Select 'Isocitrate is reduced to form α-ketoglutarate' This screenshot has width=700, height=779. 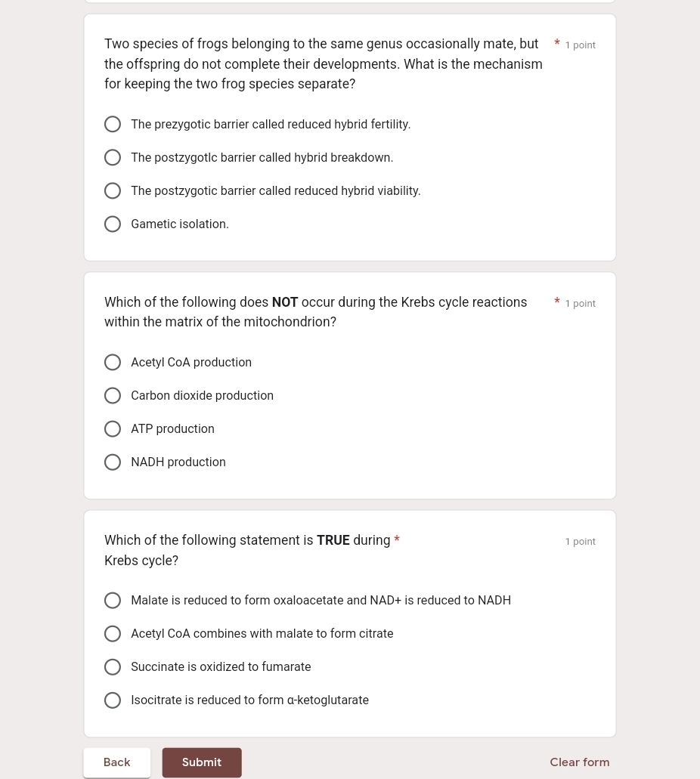click(113, 700)
